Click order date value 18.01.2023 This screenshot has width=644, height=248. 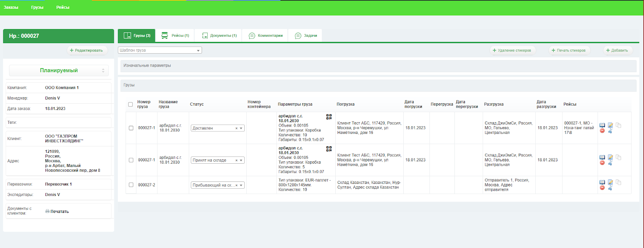coord(55,109)
